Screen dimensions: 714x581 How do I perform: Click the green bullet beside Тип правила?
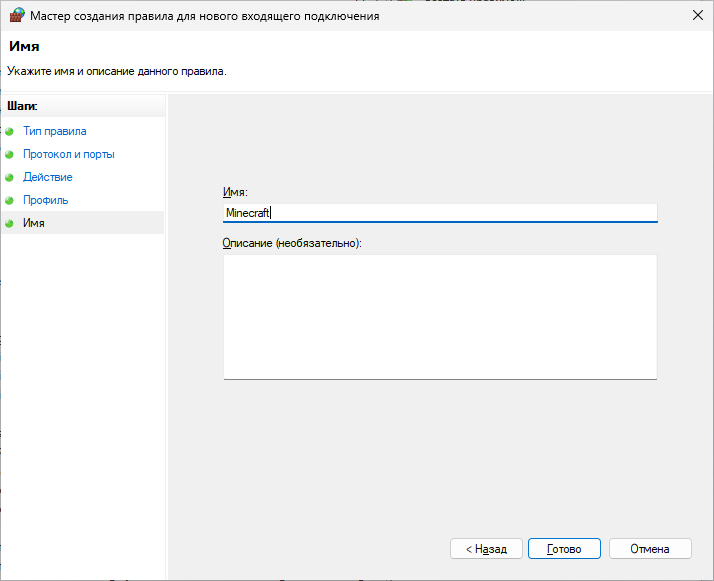pyautogui.click(x=10, y=131)
